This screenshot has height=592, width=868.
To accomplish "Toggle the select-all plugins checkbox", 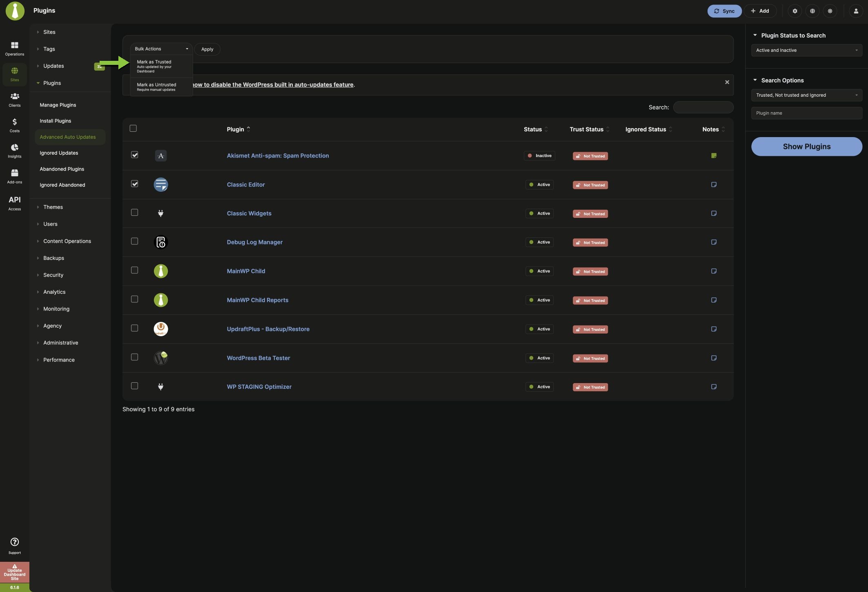I will pos(133,129).
